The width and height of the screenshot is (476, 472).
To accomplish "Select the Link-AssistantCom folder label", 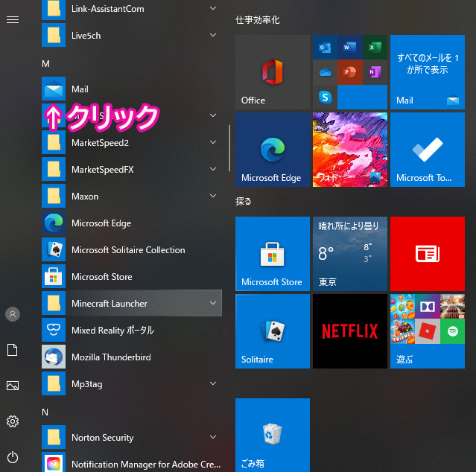I will (108, 9).
